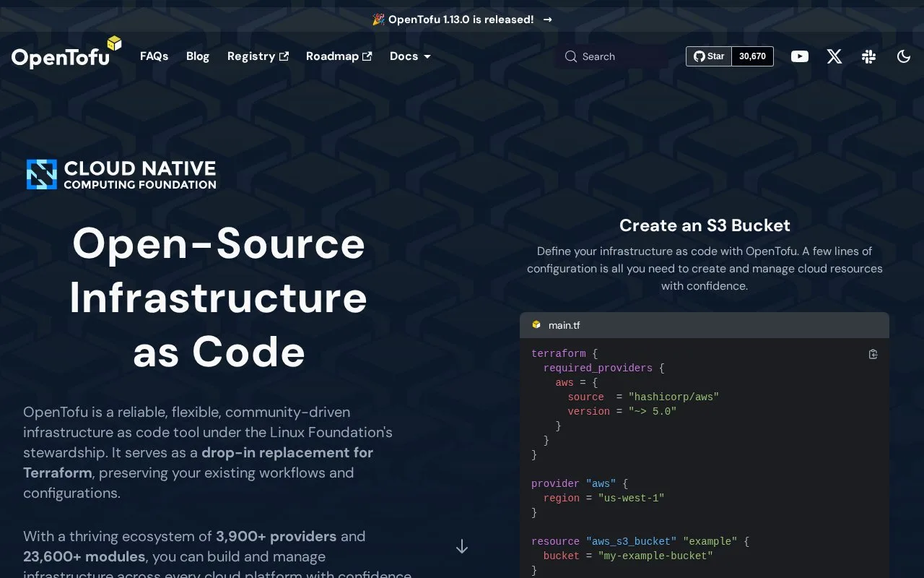The width and height of the screenshot is (924, 578).
Task: Go to the Blog page
Action: coord(198,56)
